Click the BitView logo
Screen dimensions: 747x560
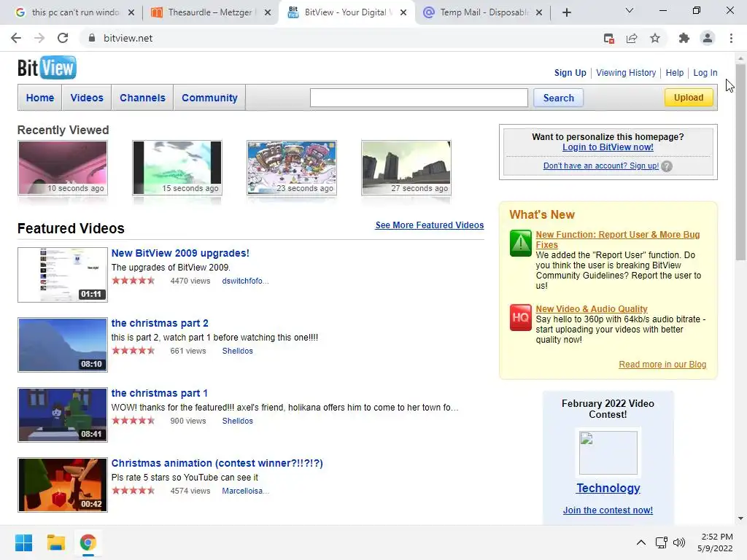(x=47, y=68)
